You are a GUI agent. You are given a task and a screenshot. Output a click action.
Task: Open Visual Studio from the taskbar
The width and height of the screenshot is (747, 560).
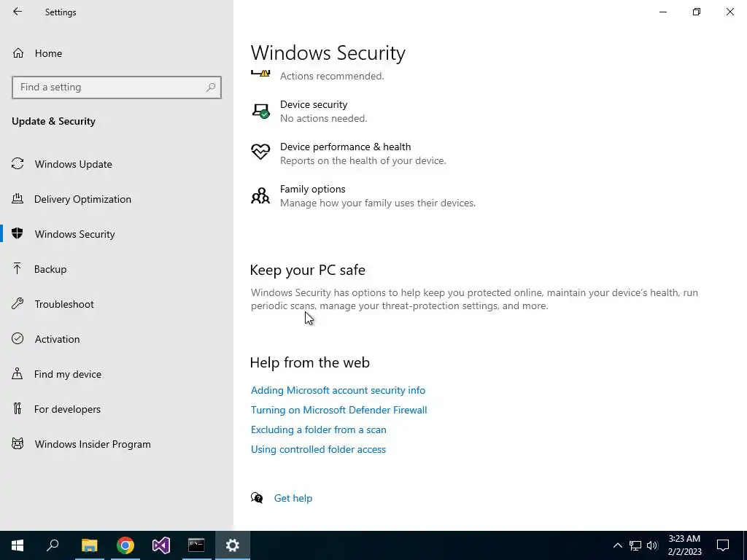(x=161, y=545)
